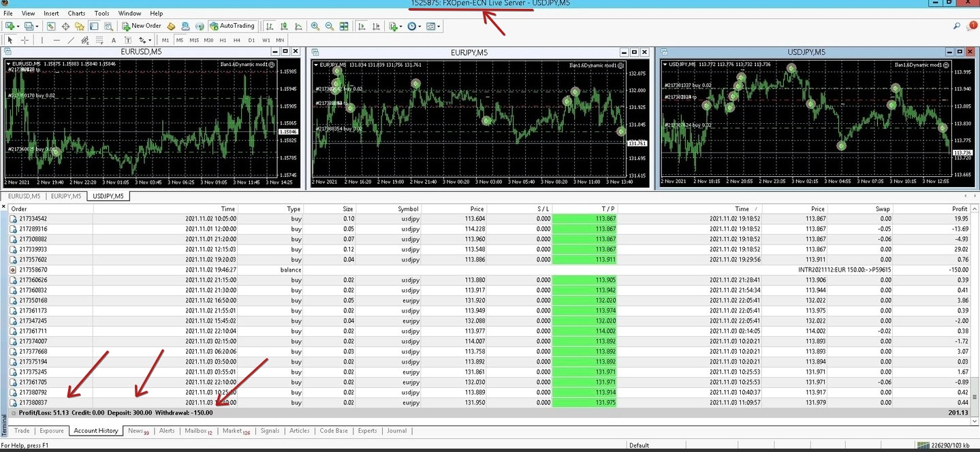Open the File menu
Image resolution: width=980 pixels, height=452 pixels.
coord(8,13)
